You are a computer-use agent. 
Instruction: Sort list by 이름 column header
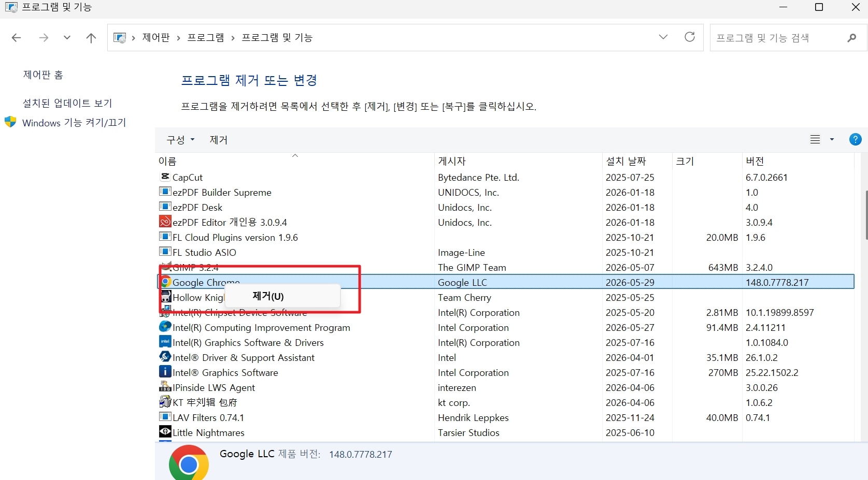(x=295, y=161)
